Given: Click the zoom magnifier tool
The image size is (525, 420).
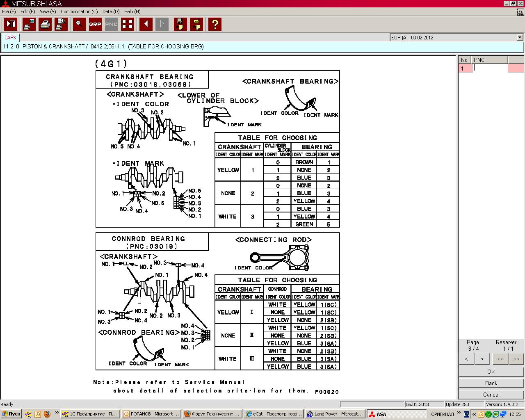Looking at the screenshot, I should click(x=79, y=24).
